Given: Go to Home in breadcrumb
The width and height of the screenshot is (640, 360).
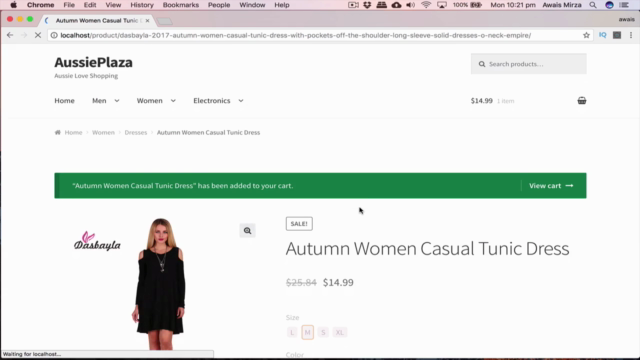Looking at the screenshot, I should click(73, 132).
